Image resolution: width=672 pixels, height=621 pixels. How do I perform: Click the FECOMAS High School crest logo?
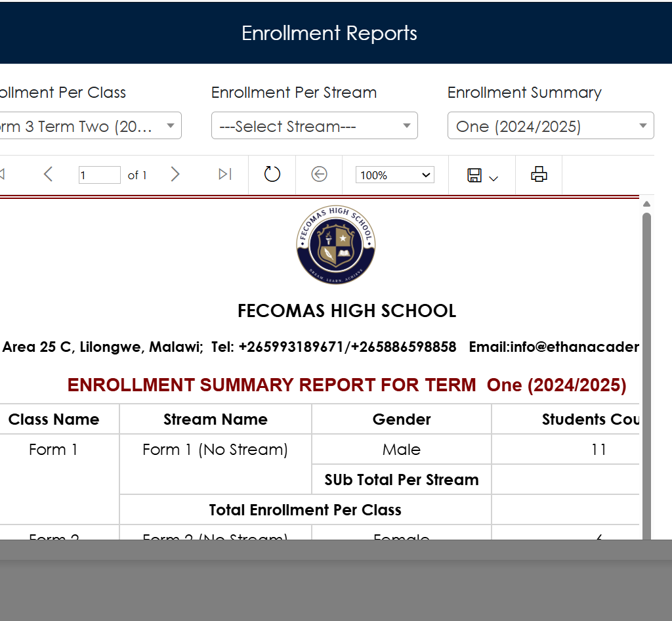[x=336, y=245]
